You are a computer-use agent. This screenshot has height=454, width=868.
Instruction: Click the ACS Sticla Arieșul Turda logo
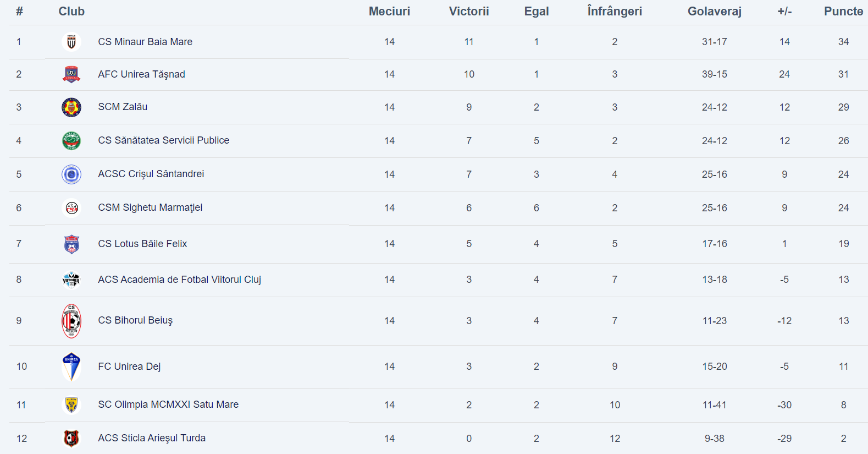(x=71, y=439)
